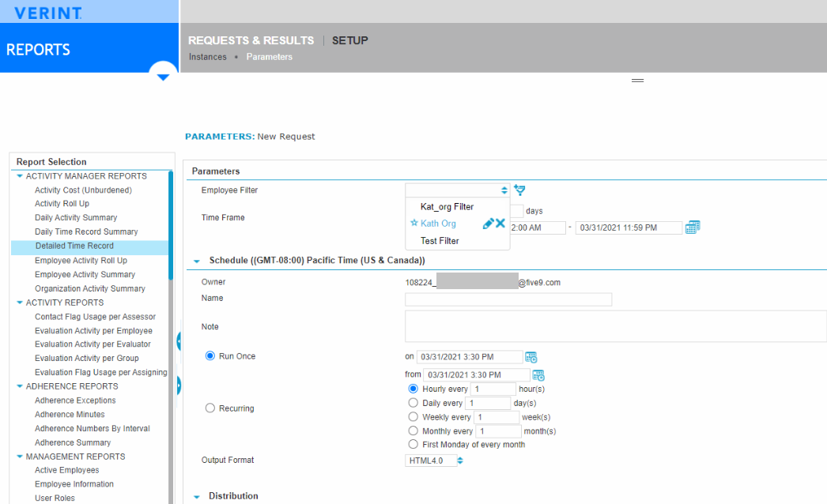This screenshot has height=504, width=827.
Task: Open the Recurring from-date calendar
Action: pyautogui.click(x=538, y=375)
